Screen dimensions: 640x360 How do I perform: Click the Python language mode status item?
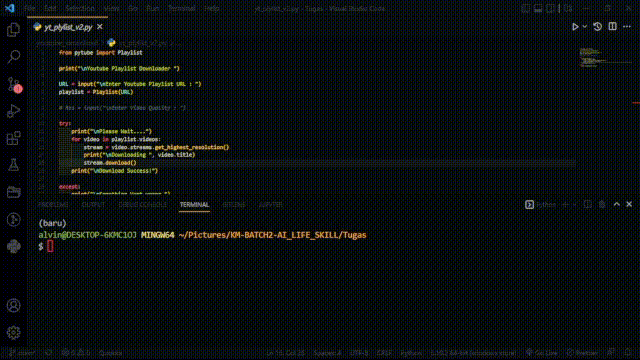click(411, 353)
